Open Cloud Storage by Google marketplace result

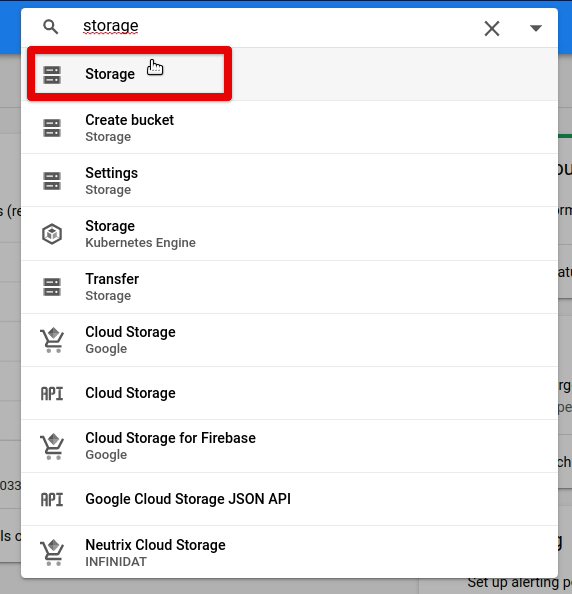pos(289,340)
